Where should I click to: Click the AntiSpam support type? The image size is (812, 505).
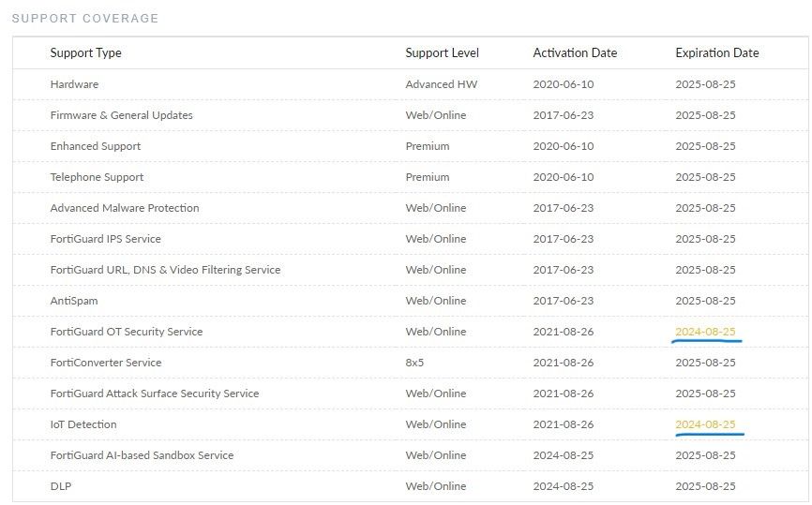[x=74, y=301]
